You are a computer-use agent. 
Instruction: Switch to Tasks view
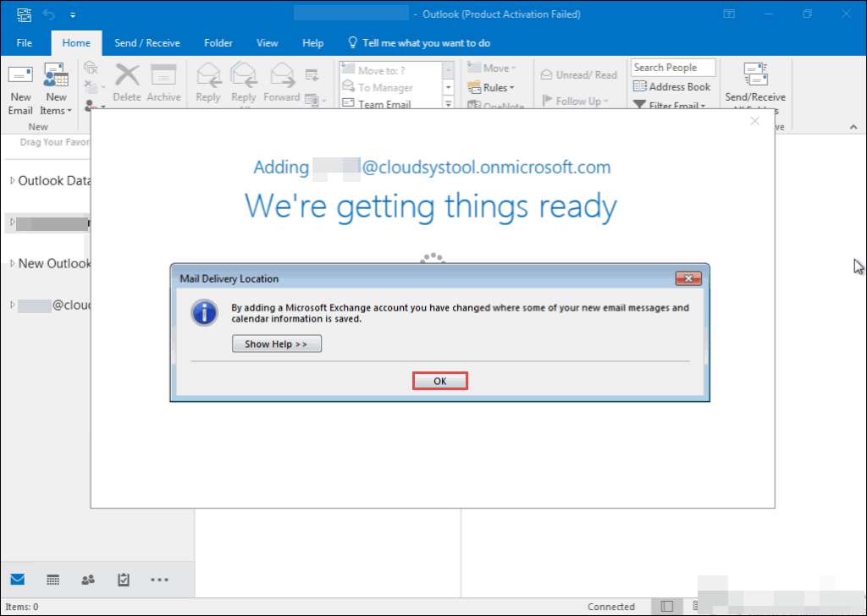(124, 580)
